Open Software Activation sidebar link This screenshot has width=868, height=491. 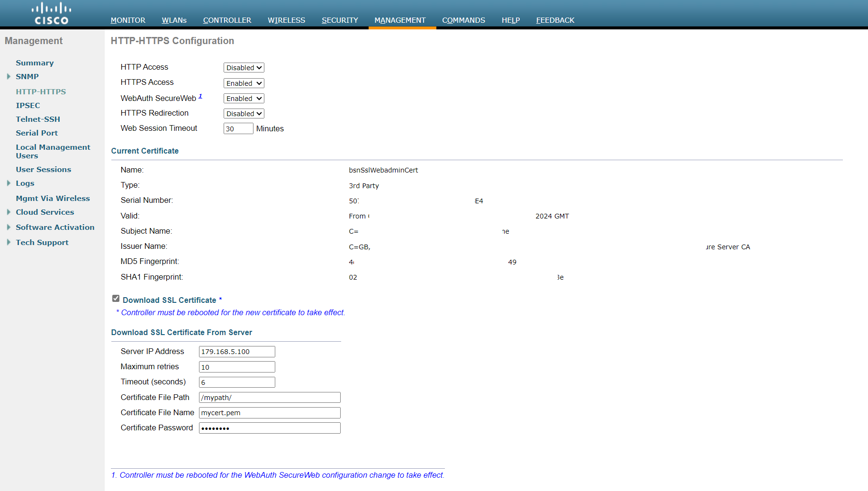click(55, 227)
